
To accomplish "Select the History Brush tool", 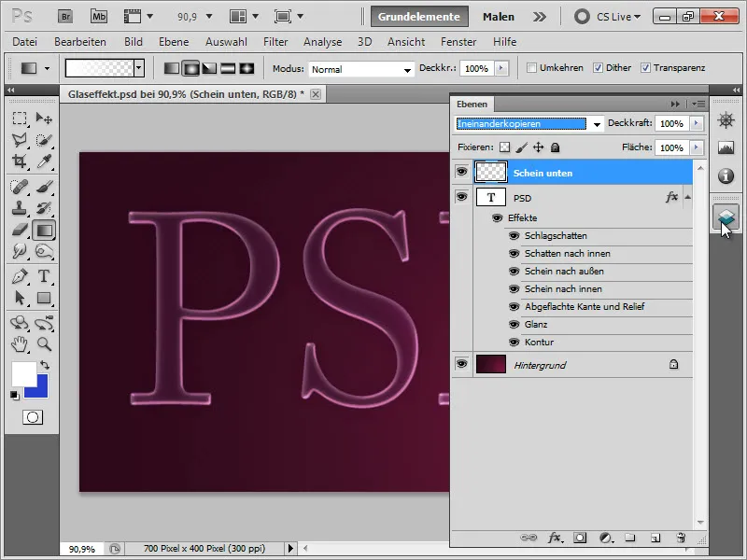I will (44, 208).
